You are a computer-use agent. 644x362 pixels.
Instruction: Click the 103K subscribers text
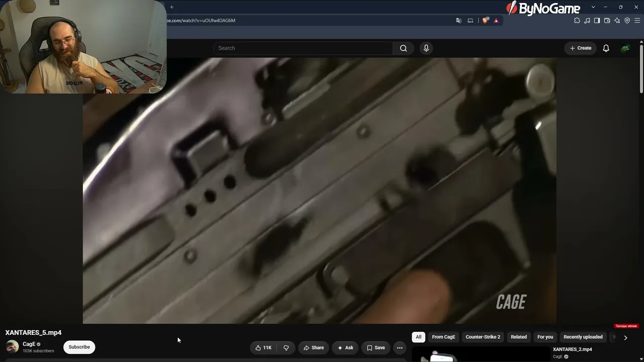tap(38, 351)
